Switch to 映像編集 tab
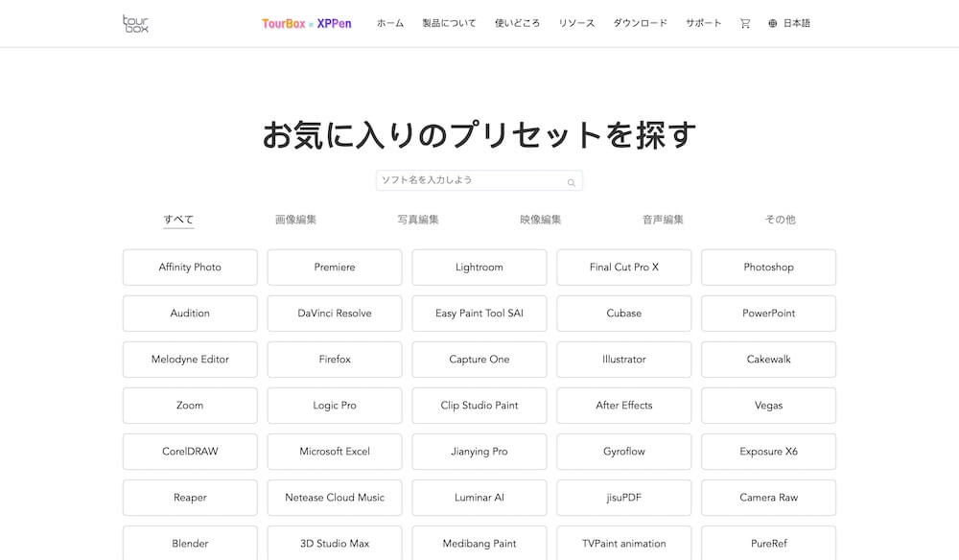The width and height of the screenshot is (959, 560). 540,220
